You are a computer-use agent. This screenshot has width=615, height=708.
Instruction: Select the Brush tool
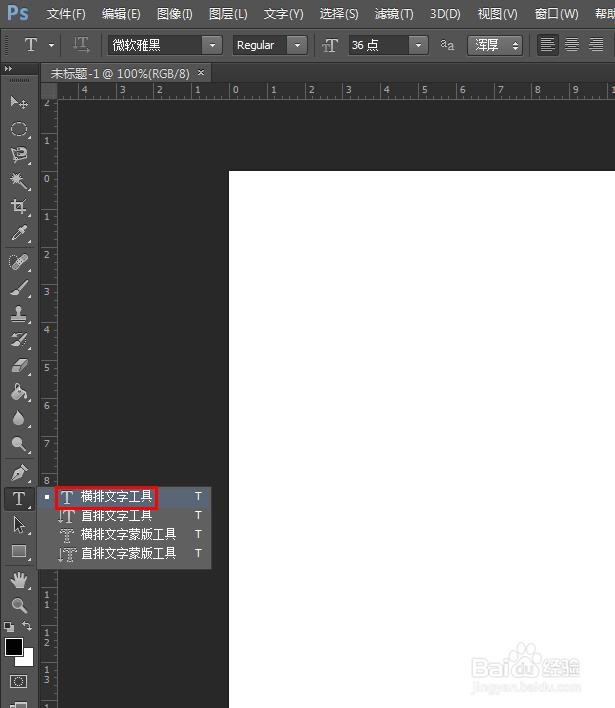pos(19,288)
